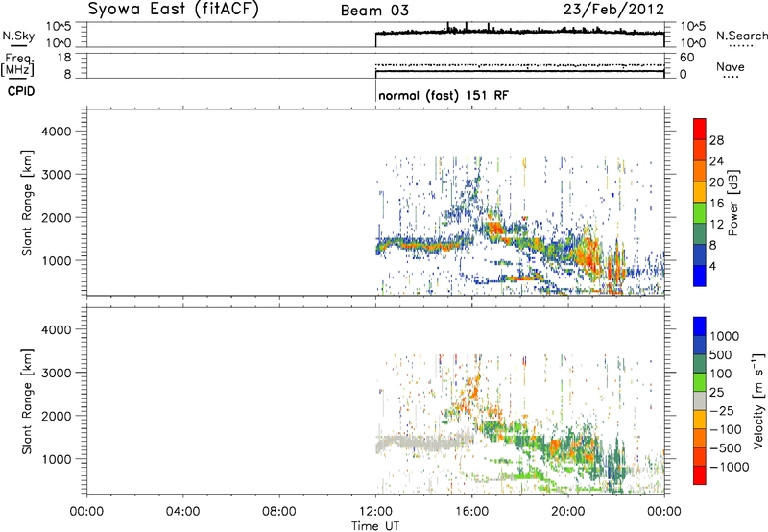Select the "Freq. [MHz]" axis label
Screen dimensions: 768x532
click(x=18, y=64)
